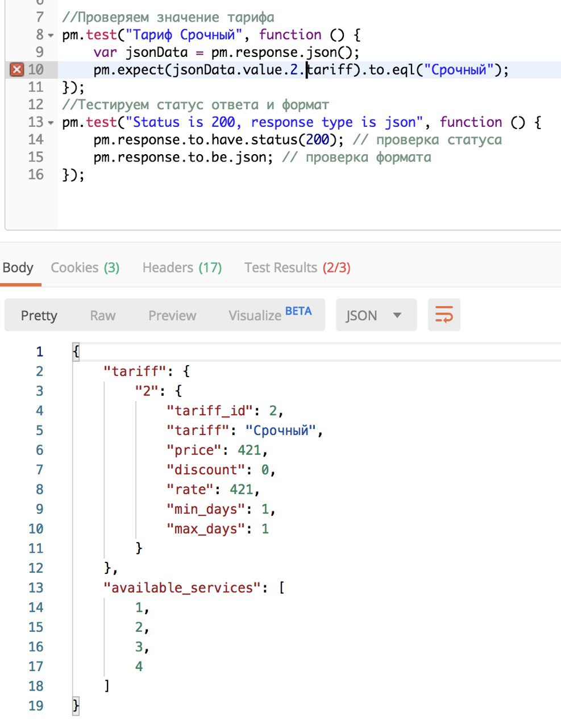
Task: Select the Preview view mode
Action: pos(172,316)
